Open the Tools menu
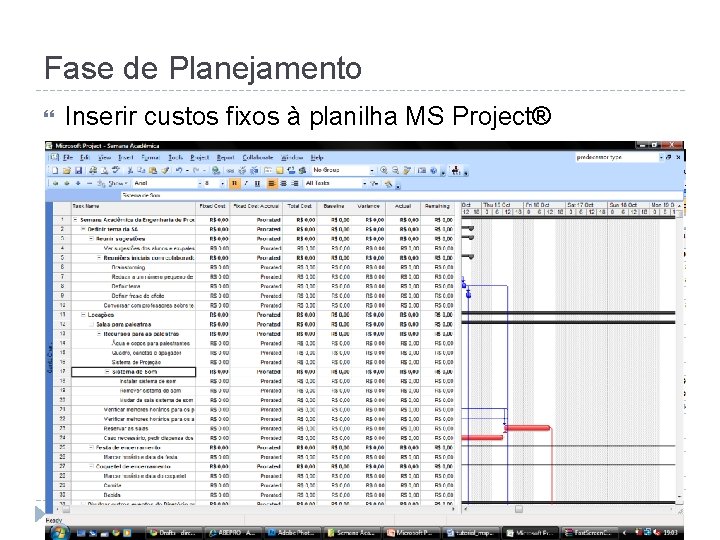This screenshot has width=720, height=540. pos(175,158)
